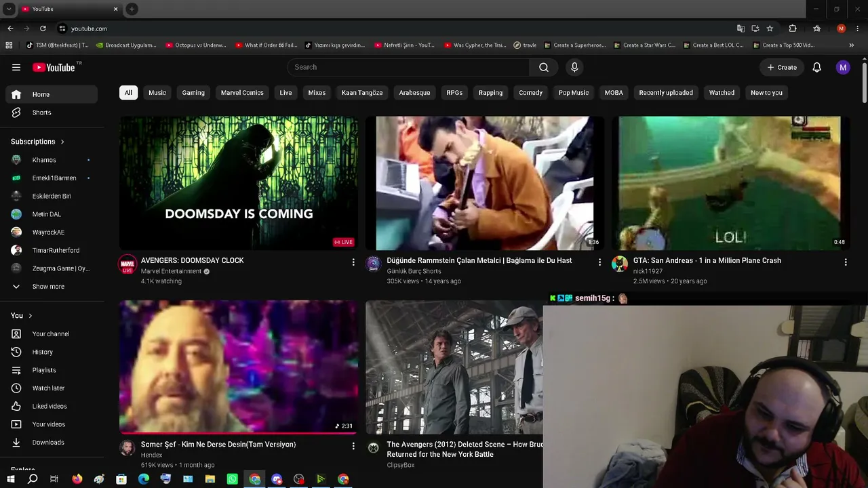Open options for Avengers Doomsday Clock video

pos(353,262)
